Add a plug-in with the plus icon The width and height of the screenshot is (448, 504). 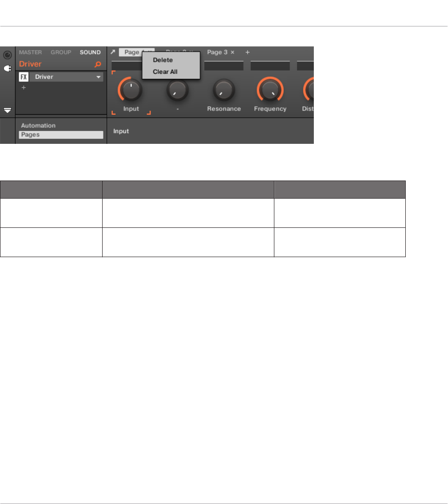click(24, 87)
